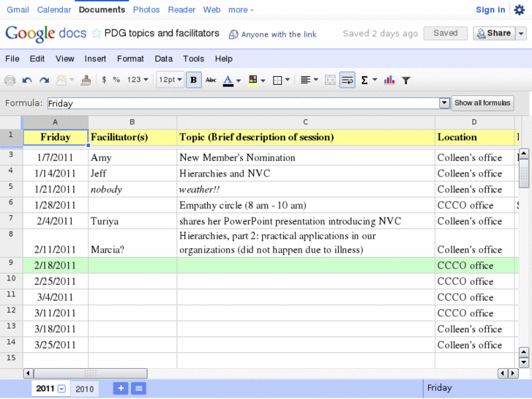Toggle wrap text button
Image resolution: width=532 pixels, height=399 pixels.
tap(348, 80)
